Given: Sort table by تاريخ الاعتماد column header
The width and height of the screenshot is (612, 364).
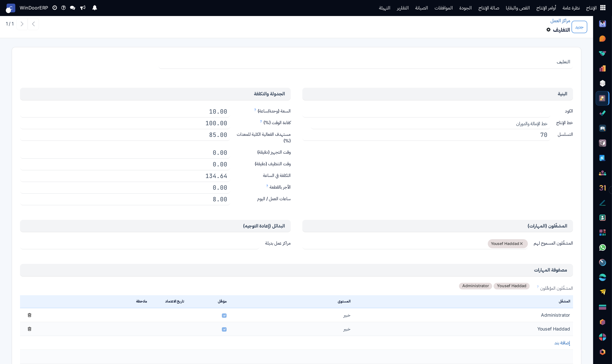Looking at the screenshot, I should click(x=174, y=301).
